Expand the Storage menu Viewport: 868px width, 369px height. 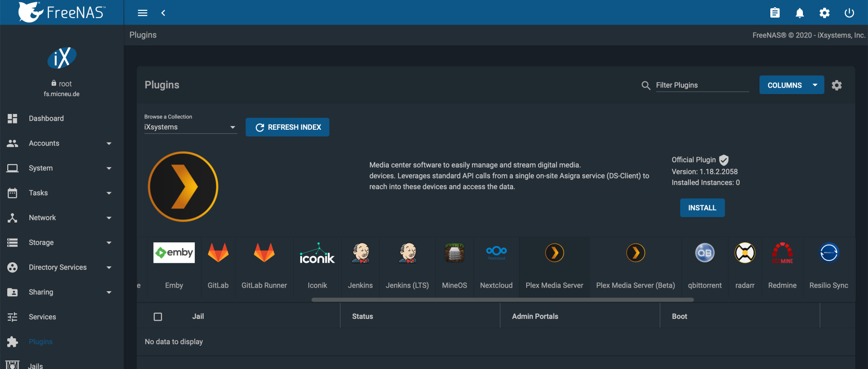62,243
